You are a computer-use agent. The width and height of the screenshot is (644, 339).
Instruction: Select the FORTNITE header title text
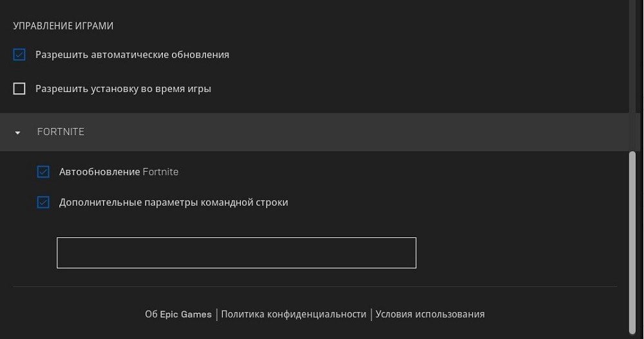pyautogui.click(x=61, y=132)
